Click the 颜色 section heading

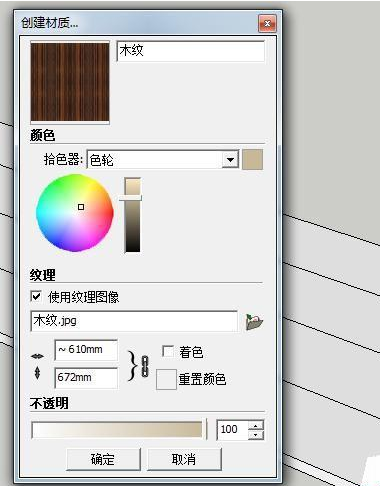[42, 136]
